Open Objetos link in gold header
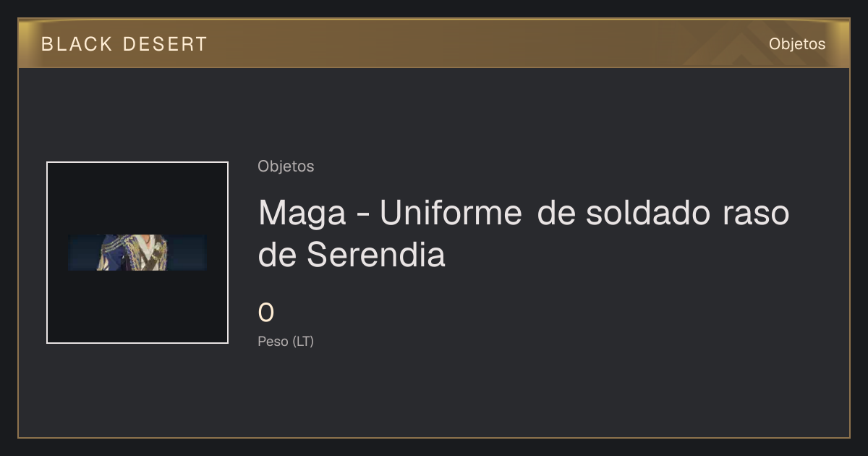The height and width of the screenshot is (456, 868). pyautogui.click(x=797, y=43)
